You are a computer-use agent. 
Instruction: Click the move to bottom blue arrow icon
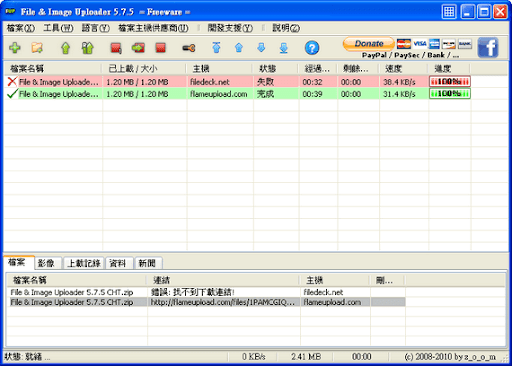coord(284,48)
